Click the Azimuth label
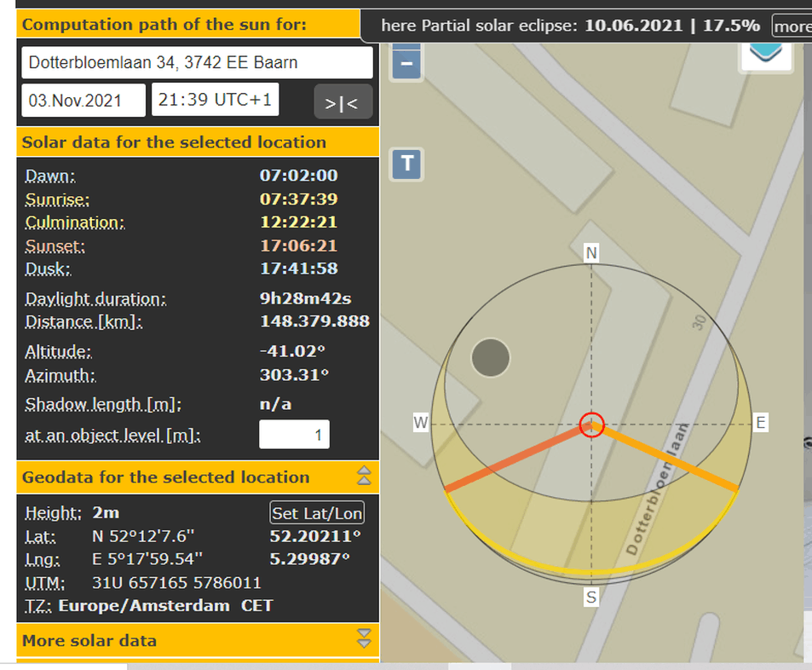Viewport: 812px width, 670px height. click(x=60, y=375)
